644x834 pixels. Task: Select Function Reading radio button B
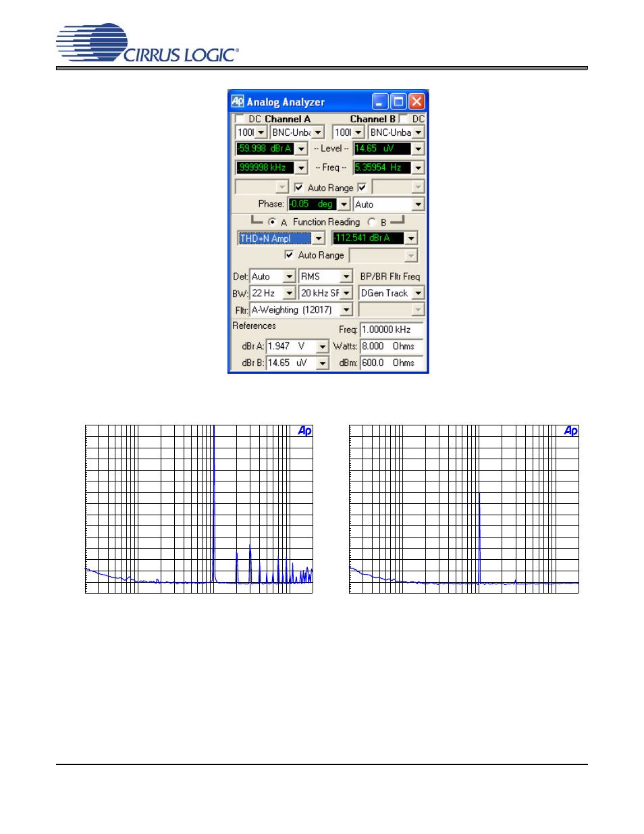371,221
